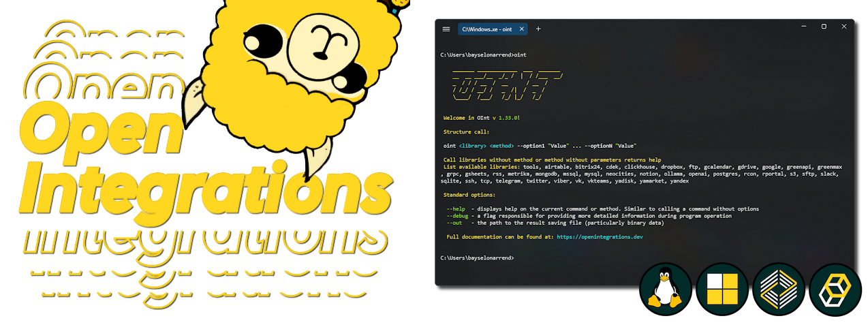Click the "Structure call:" heading

pyautogui.click(x=467, y=131)
